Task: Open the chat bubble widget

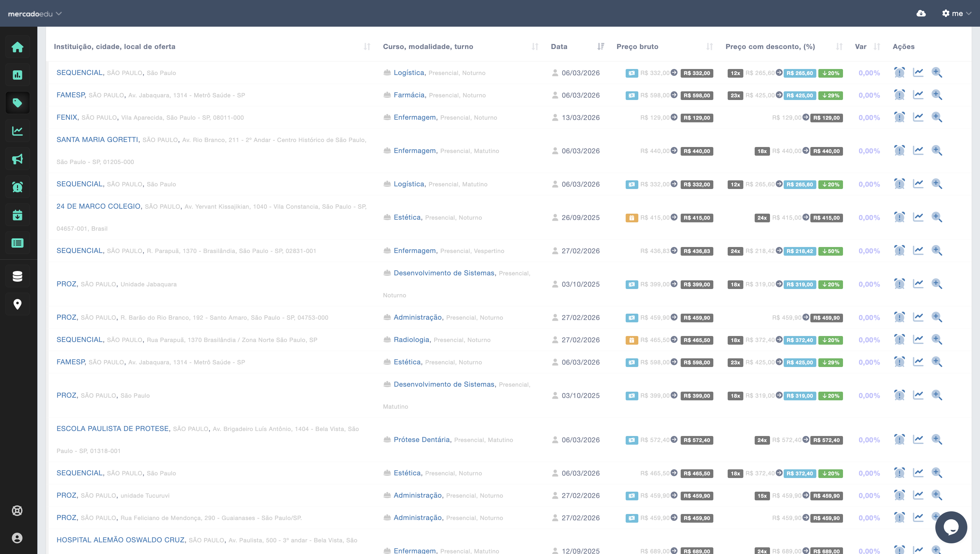Action: pyautogui.click(x=951, y=527)
